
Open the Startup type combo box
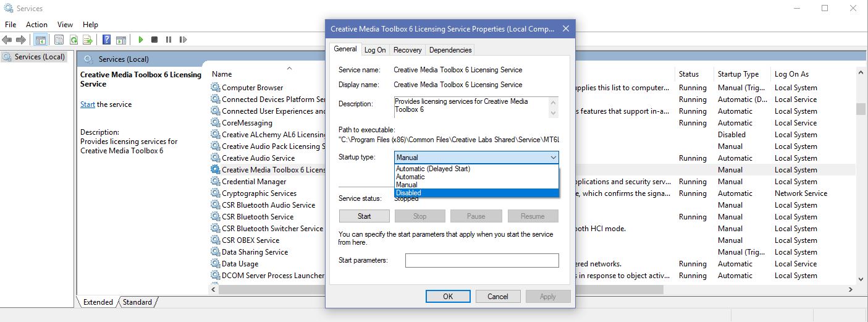(476, 158)
